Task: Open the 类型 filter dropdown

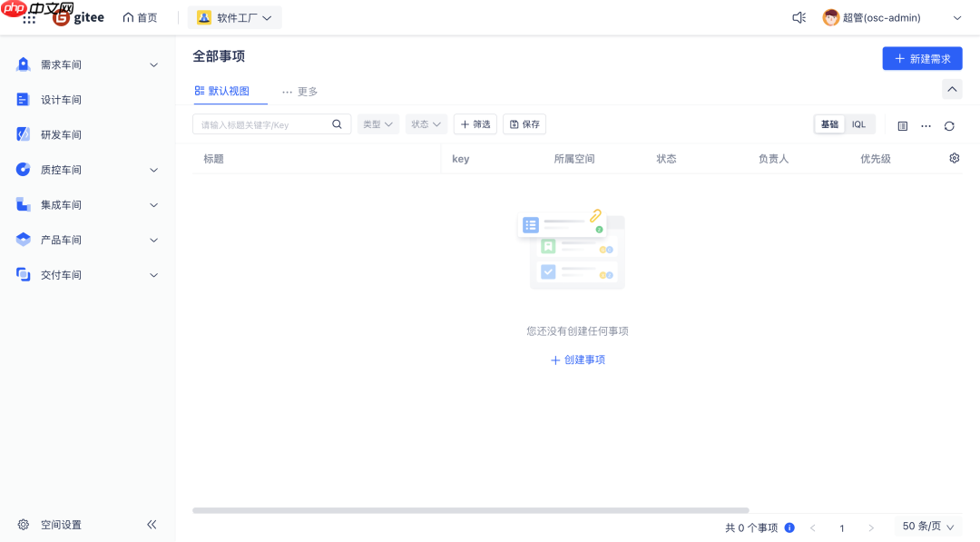Action: click(377, 123)
